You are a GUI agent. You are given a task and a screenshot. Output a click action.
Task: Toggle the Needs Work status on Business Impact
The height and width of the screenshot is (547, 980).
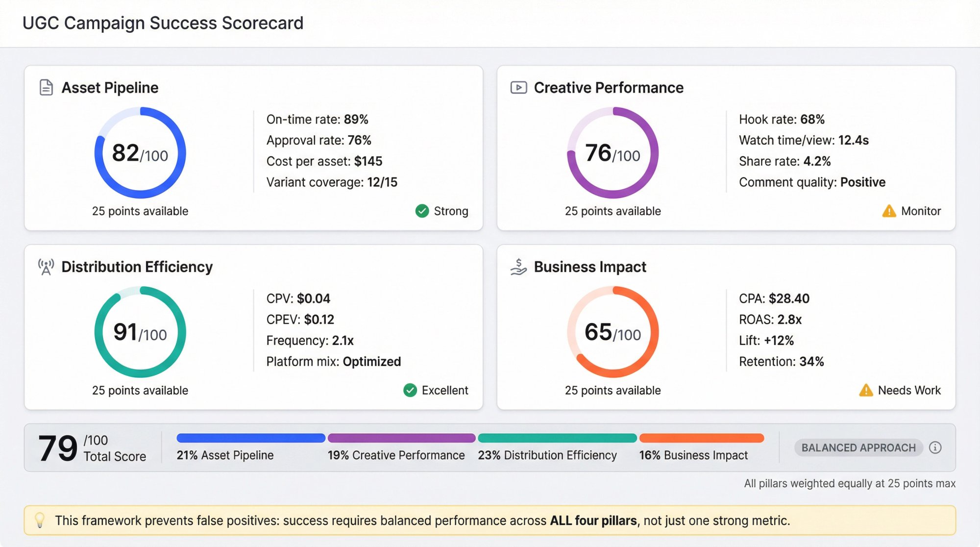[x=901, y=390]
